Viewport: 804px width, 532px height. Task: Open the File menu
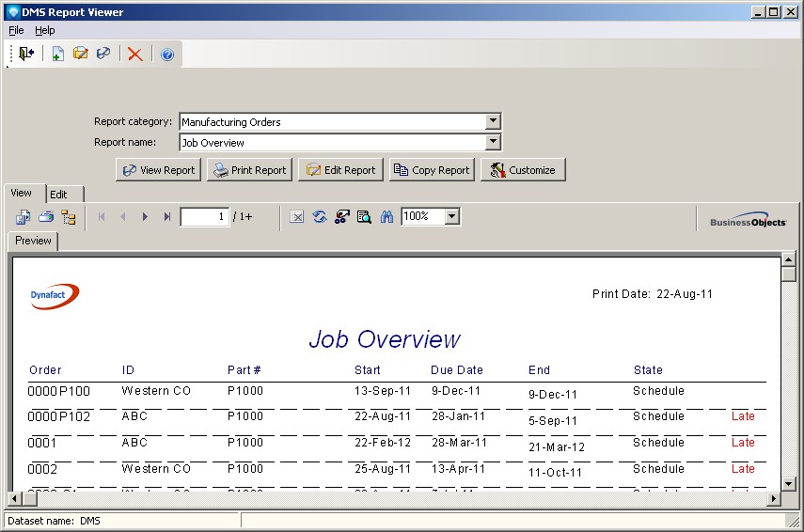[16, 30]
